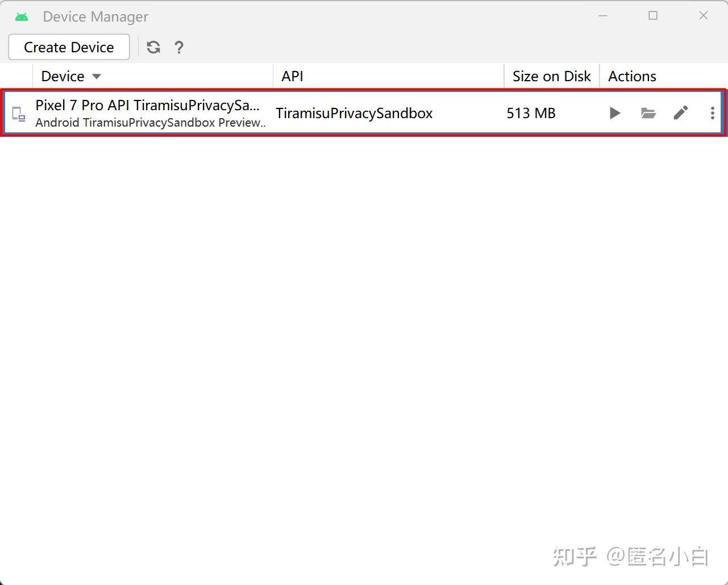Minimize the Device Manager window

coord(603,16)
